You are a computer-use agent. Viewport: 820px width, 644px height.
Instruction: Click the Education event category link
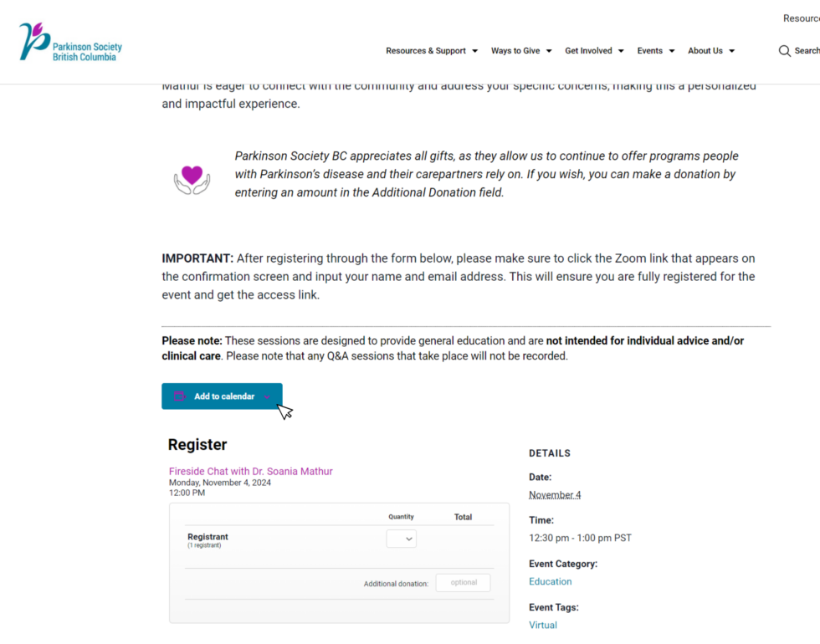pyautogui.click(x=550, y=580)
